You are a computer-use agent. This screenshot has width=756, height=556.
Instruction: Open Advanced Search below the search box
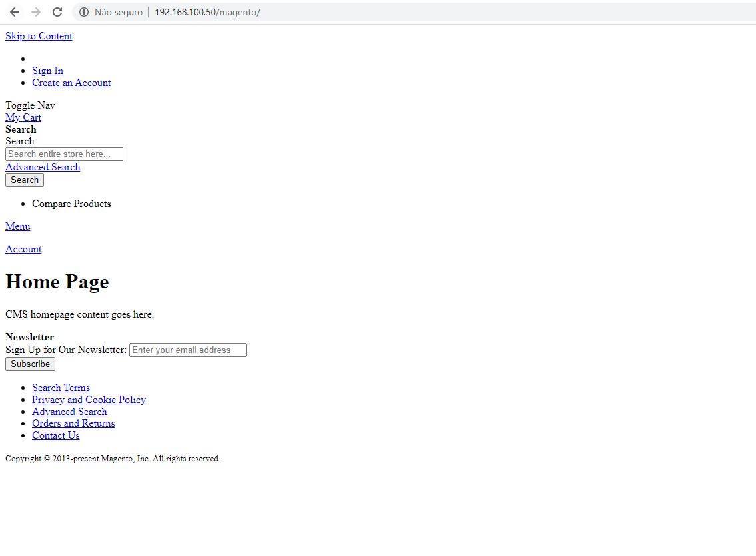click(x=43, y=166)
